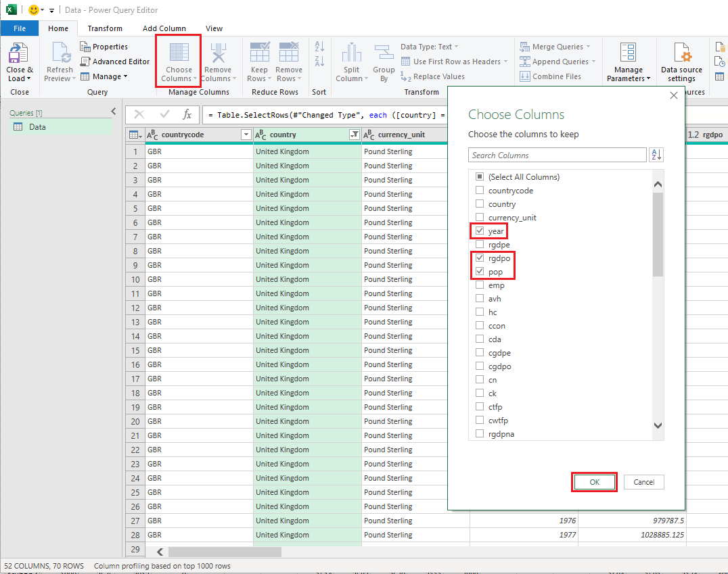This screenshot has width=728, height=574.
Task: Enable the emp column checkbox
Action: [x=479, y=285]
